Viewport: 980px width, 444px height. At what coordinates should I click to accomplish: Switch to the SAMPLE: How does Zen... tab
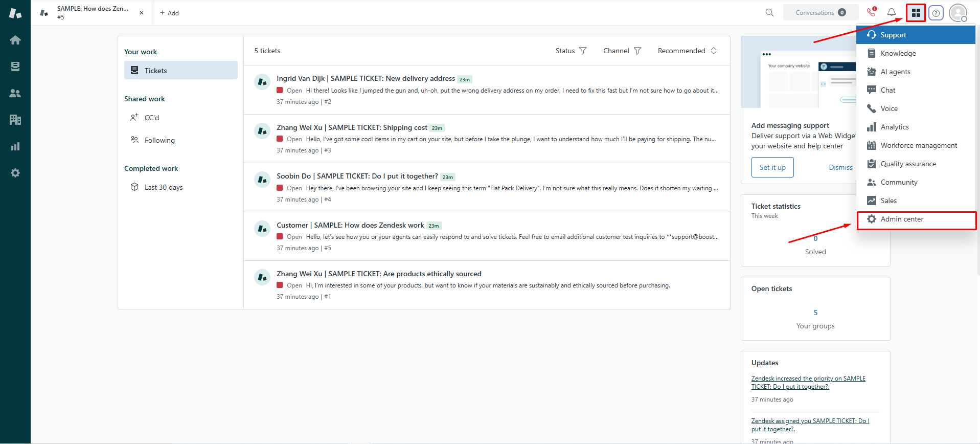click(93, 13)
